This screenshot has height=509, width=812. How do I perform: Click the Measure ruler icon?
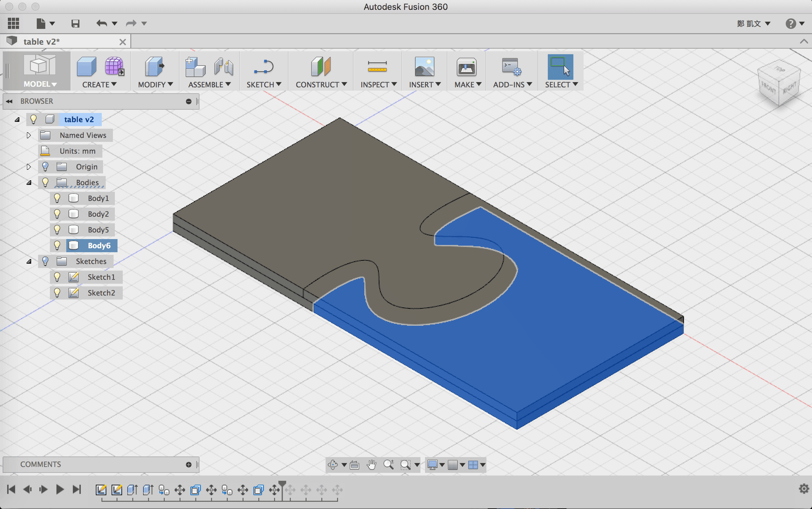[x=377, y=66]
